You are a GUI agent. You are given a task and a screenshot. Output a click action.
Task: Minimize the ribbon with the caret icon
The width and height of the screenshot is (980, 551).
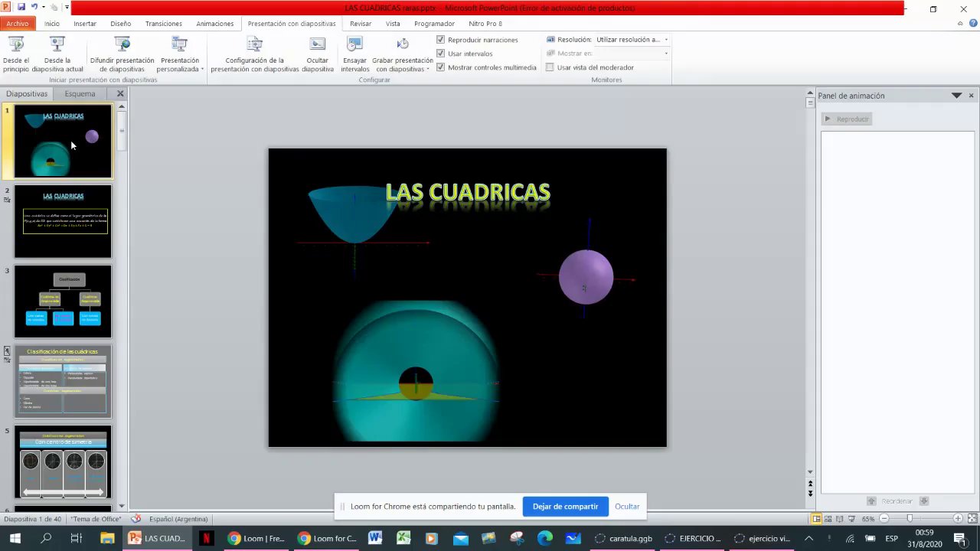(x=961, y=24)
